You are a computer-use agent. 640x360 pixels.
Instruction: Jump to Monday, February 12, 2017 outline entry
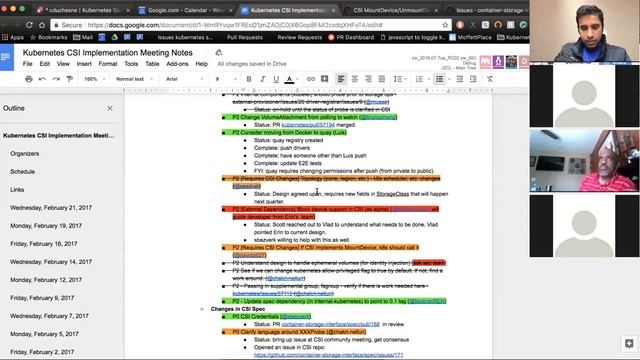coord(46,280)
